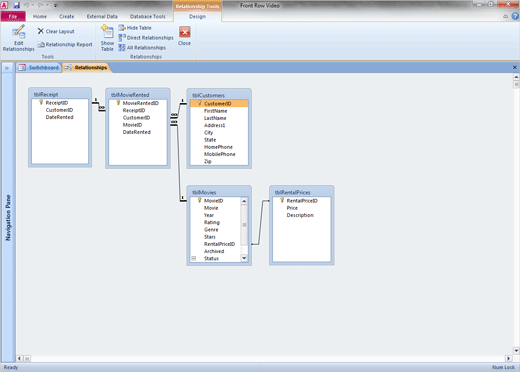Click the Hide Table command
520x372 pixels.
135,28
